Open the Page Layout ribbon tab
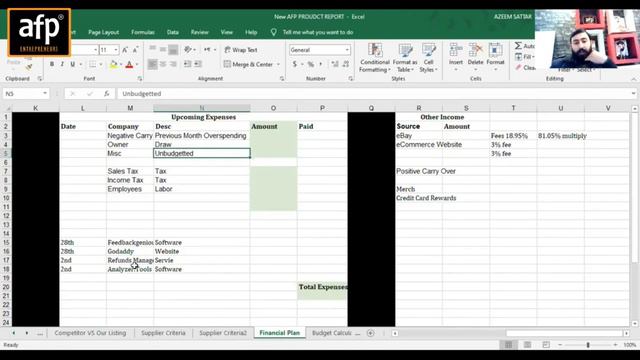 pyautogui.click(x=103, y=32)
